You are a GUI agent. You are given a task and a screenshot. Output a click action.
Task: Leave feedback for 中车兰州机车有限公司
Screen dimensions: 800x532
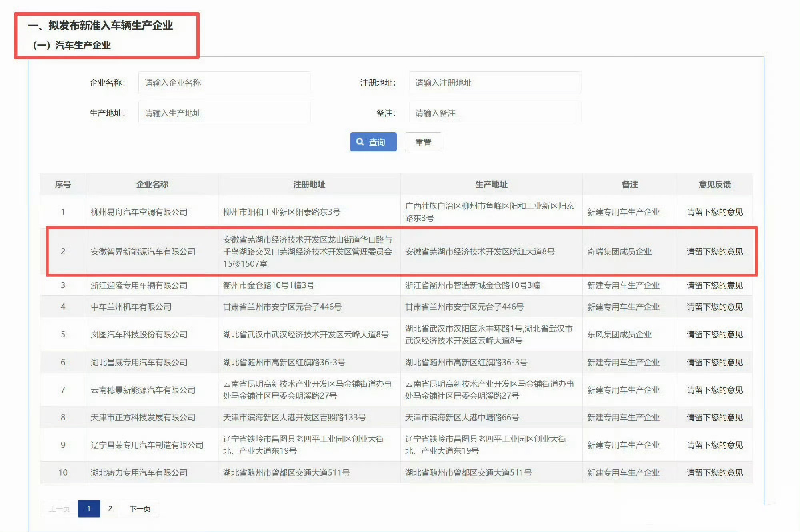click(x=714, y=307)
